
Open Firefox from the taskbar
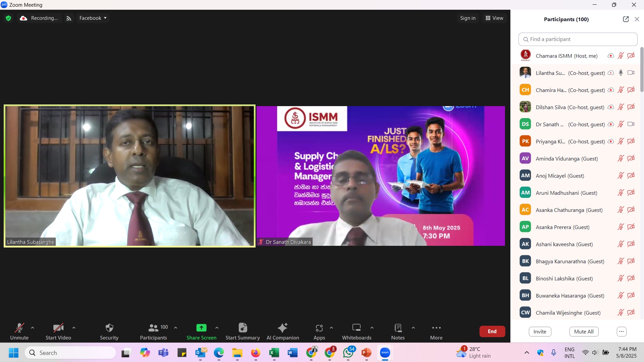click(x=256, y=353)
